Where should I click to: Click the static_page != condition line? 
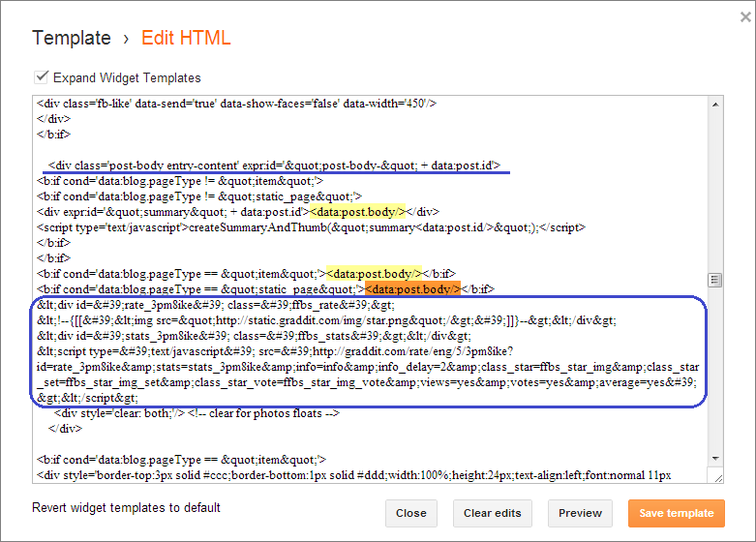(199, 196)
